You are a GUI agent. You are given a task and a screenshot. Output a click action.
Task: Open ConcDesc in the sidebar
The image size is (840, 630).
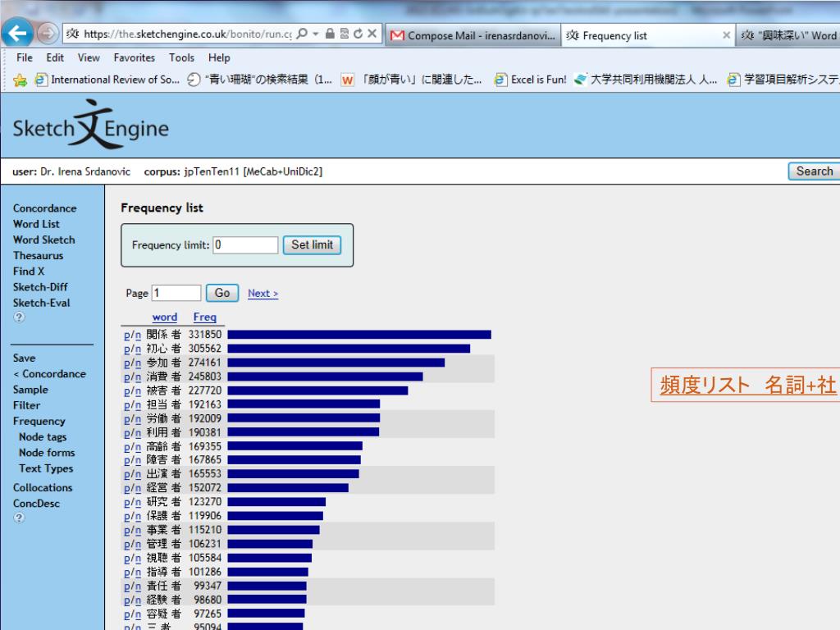[36, 504]
